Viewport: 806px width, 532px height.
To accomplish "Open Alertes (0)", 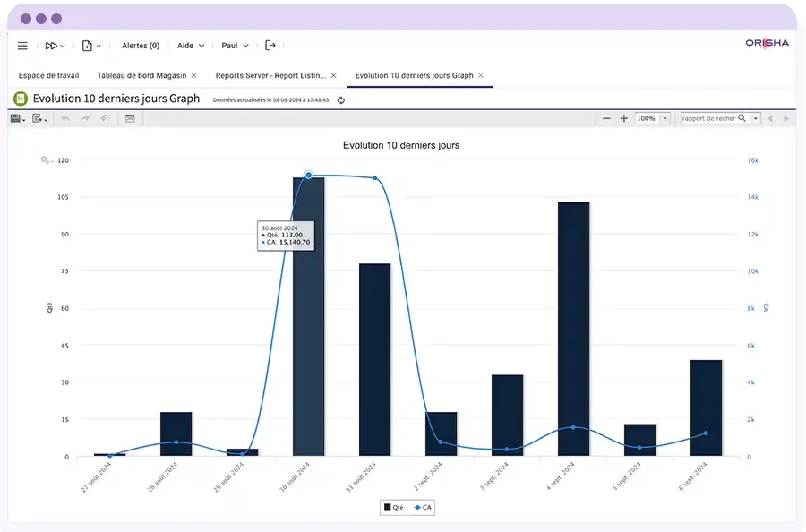I will pos(141,46).
